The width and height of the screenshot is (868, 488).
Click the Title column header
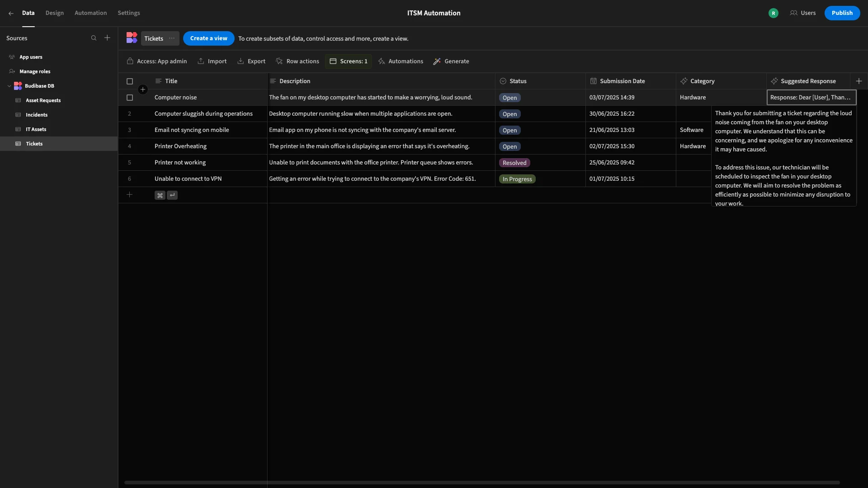pyautogui.click(x=209, y=81)
